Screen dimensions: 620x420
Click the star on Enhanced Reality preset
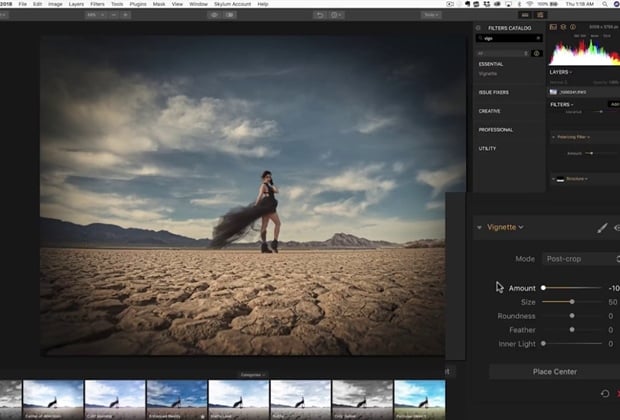coord(202,416)
